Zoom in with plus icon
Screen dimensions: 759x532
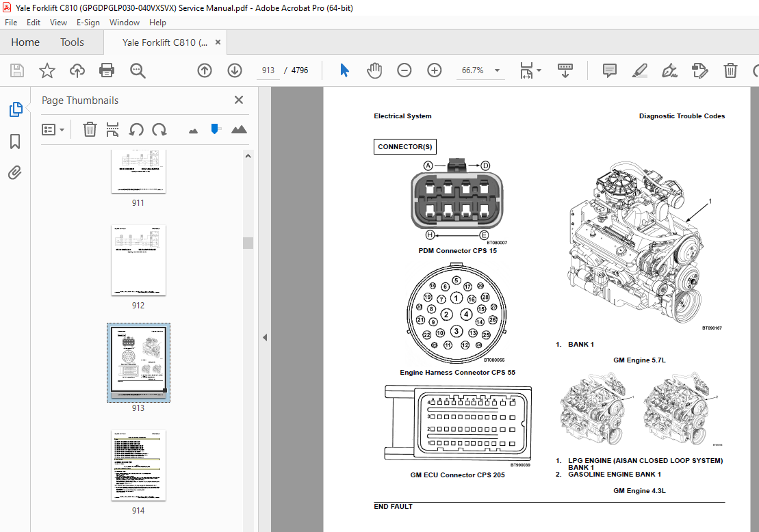(x=435, y=70)
